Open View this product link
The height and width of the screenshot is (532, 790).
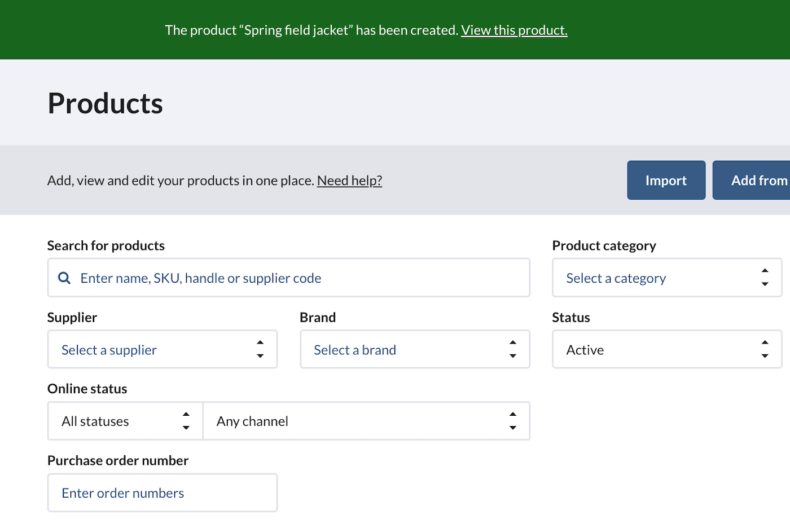[x=514, y=30]
